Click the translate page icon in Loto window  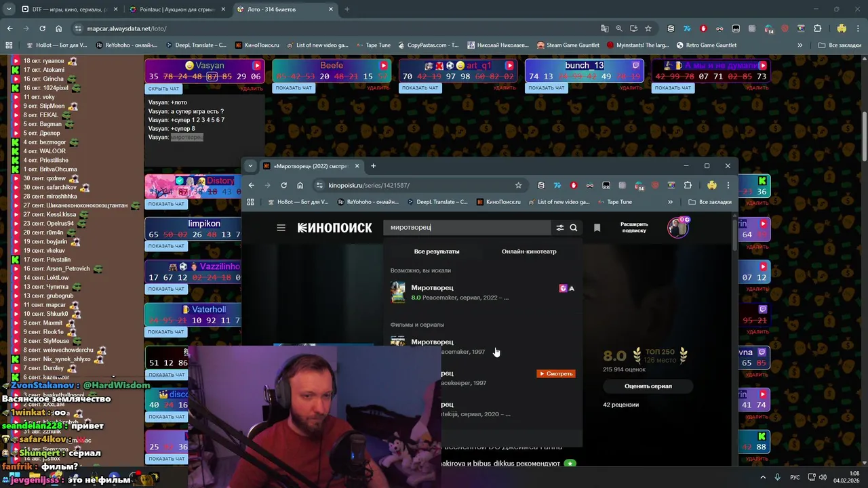604,28
